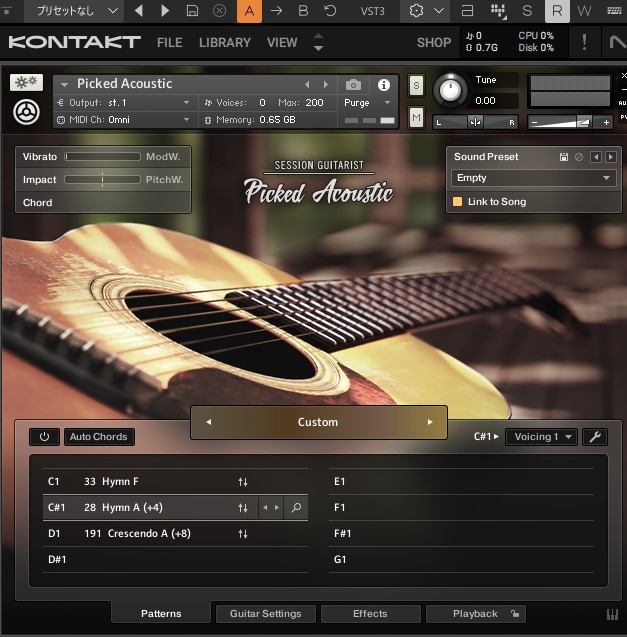627x637 pixels.
Task: Open the Kontakt FILE menu
Action: coord(169,42)
